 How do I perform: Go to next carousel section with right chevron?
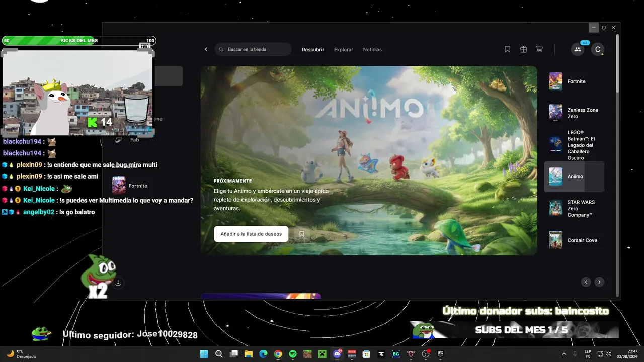(599, 282)
